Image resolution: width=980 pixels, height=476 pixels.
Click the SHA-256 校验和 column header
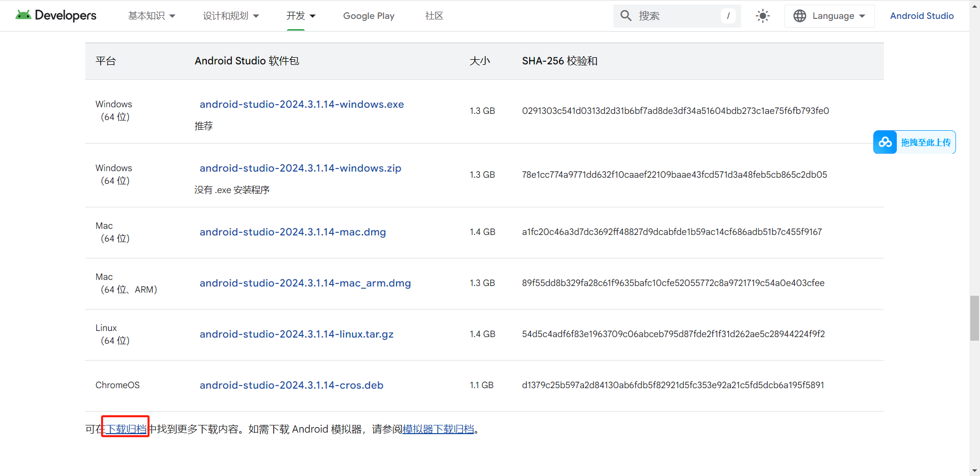tap(559, 61)
